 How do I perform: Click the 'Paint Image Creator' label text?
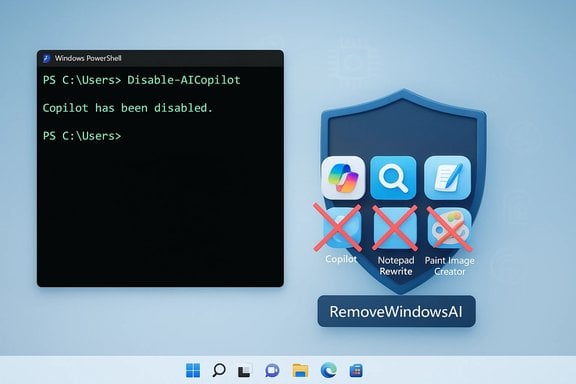point(450,266)
